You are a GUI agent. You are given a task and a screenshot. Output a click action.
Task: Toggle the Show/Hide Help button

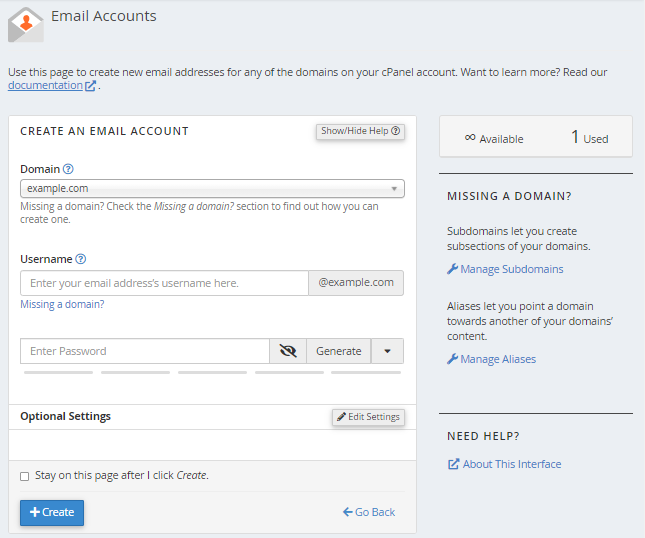pyautogui.click(x=360, y=131)
